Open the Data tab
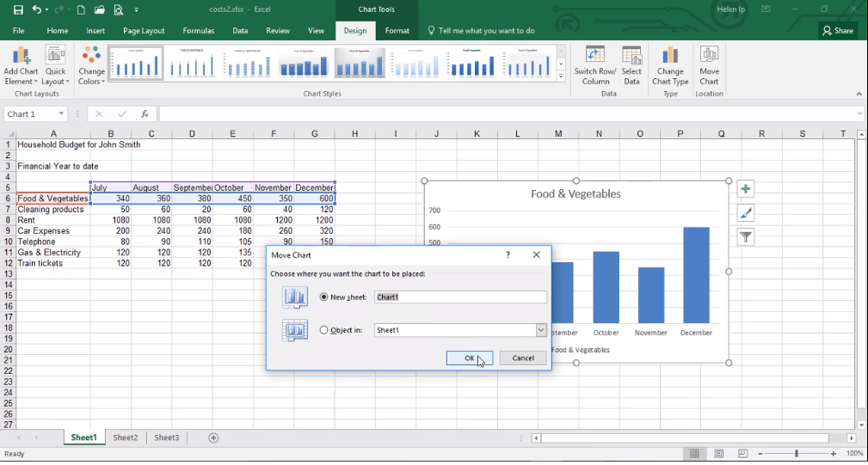This screenshot has width=868, height=465. 240,31
